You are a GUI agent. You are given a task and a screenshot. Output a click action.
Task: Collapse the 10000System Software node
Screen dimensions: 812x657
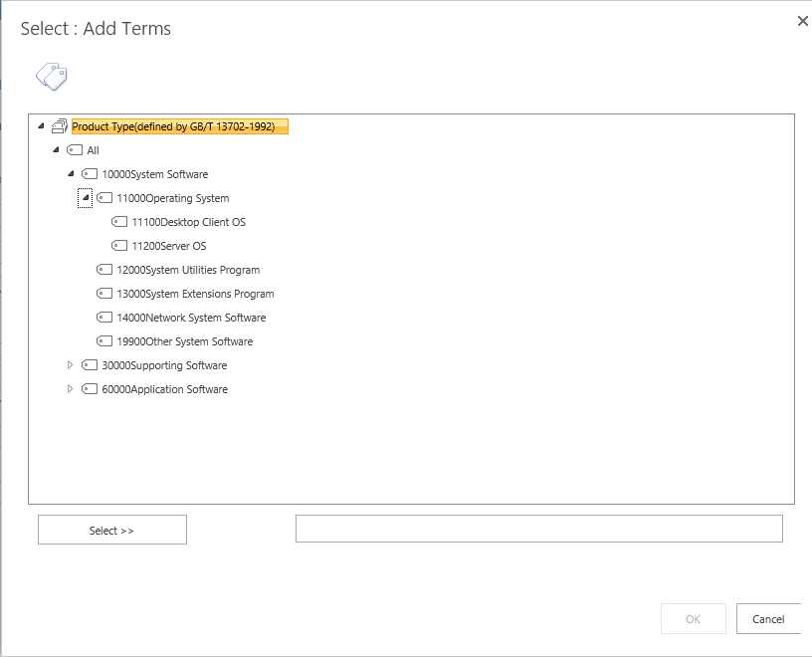click(71, 174)
